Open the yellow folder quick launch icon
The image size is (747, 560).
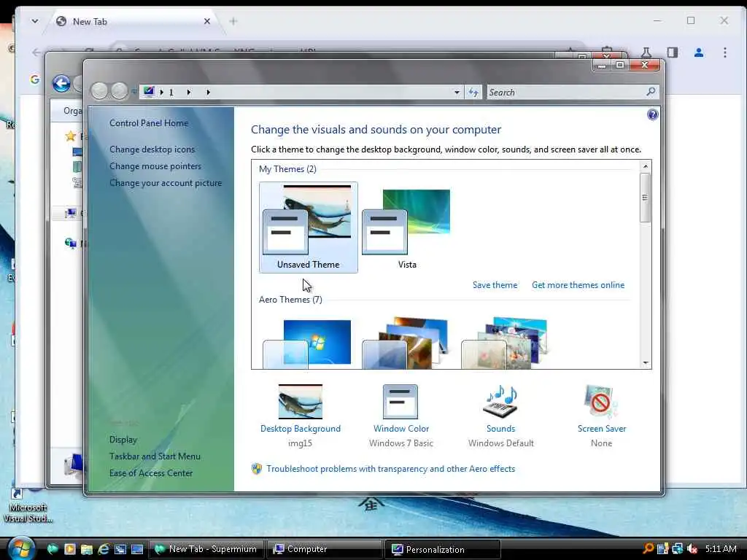[x=87, y=549]
